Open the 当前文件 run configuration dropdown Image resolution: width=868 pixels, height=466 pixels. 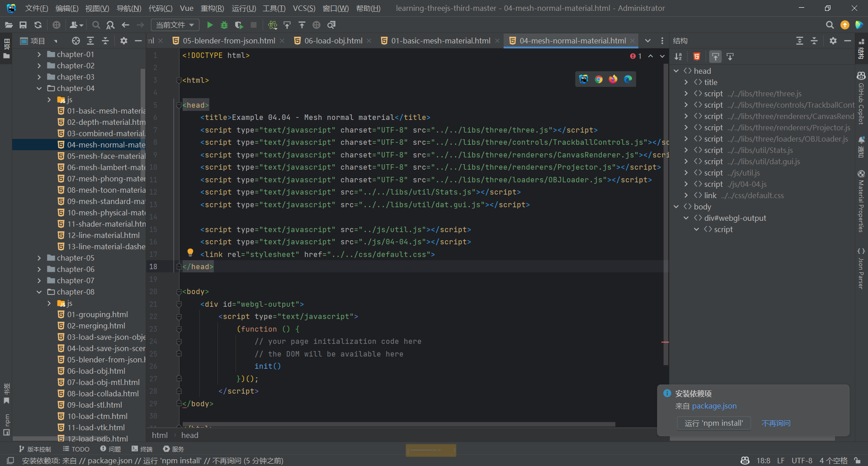[175, 25]
